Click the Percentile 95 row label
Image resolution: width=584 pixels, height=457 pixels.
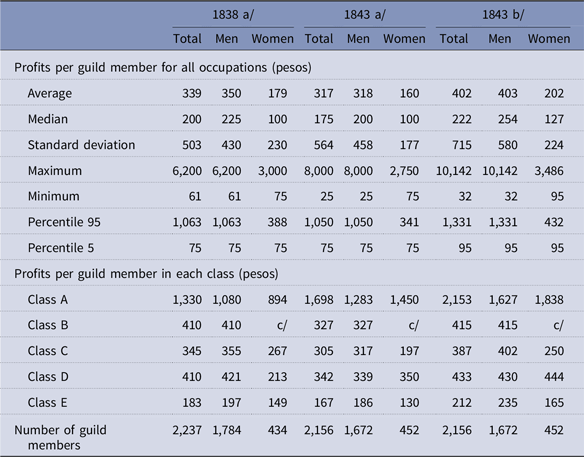64,222
